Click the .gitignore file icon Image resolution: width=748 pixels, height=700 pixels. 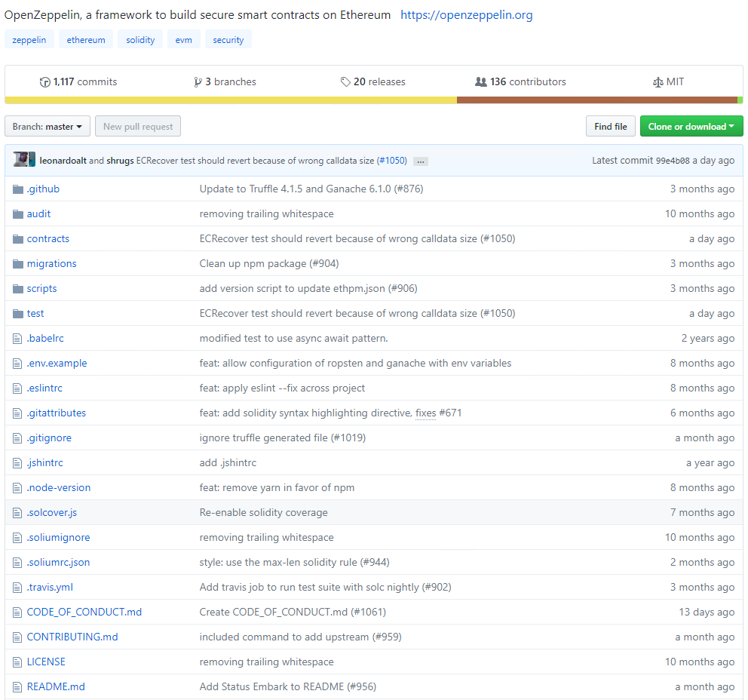point(17,438)
